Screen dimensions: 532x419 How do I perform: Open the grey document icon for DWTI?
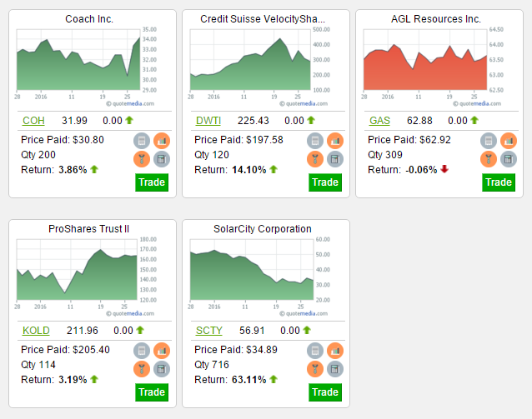pyautogui.click(x=315, y=141)
